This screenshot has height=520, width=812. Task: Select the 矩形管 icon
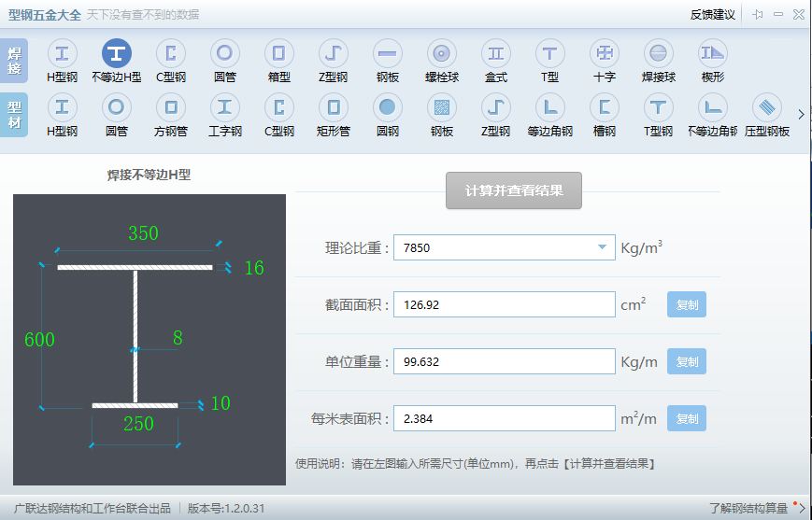pos(333,107)
